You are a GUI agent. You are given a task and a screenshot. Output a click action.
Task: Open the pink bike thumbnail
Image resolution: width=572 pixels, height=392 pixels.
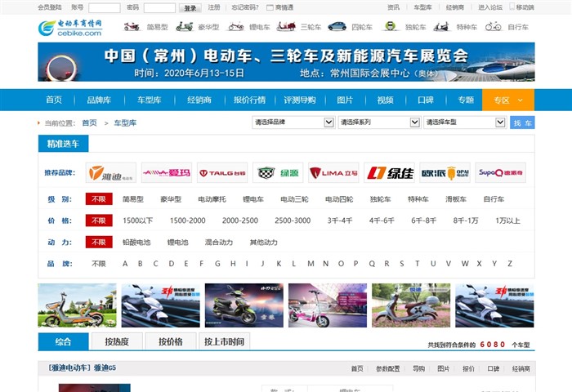click(x=328, y=305)
